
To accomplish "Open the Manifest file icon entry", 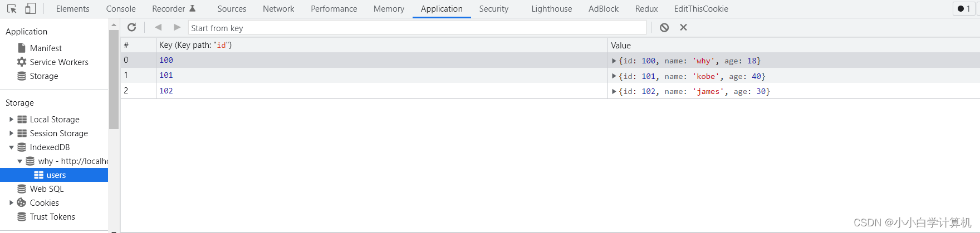I will pos(22,48).
